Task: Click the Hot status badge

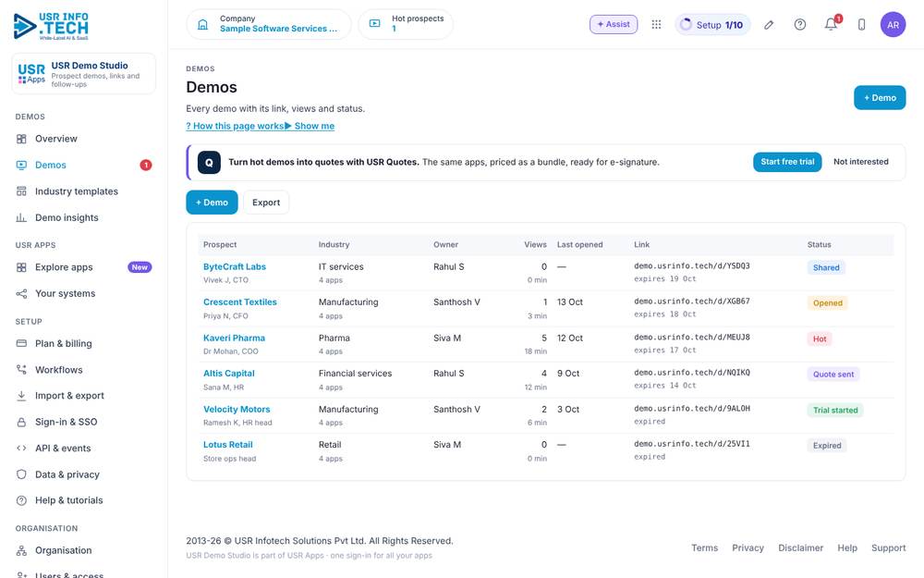Action: [x=820, y=338]
